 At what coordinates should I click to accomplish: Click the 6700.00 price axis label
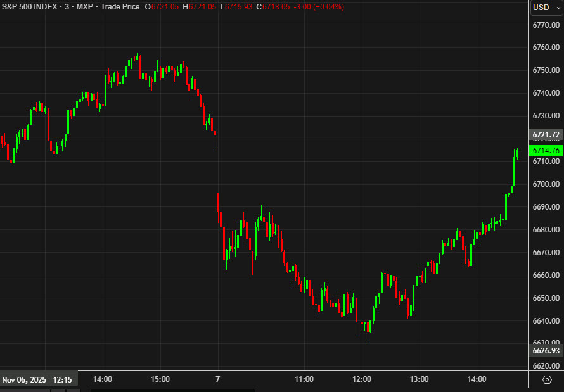coord(546,184)
